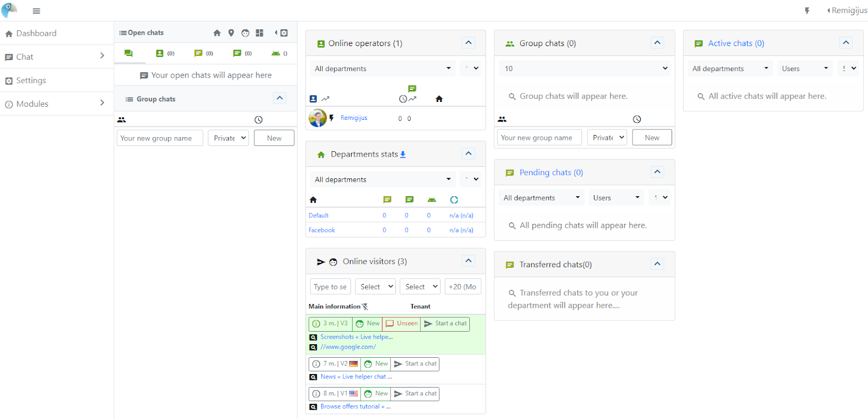Open Active chats Users dropdown
Screen dimensions: 868x419
[x=805, y=68]
